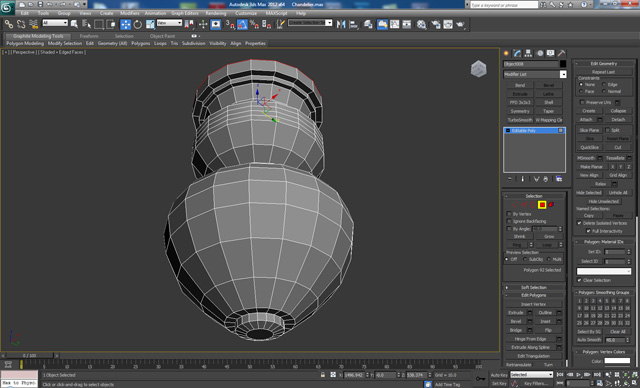Open the Rendering menu
This screenshot has width=640, height=388.
coord(216,13)
